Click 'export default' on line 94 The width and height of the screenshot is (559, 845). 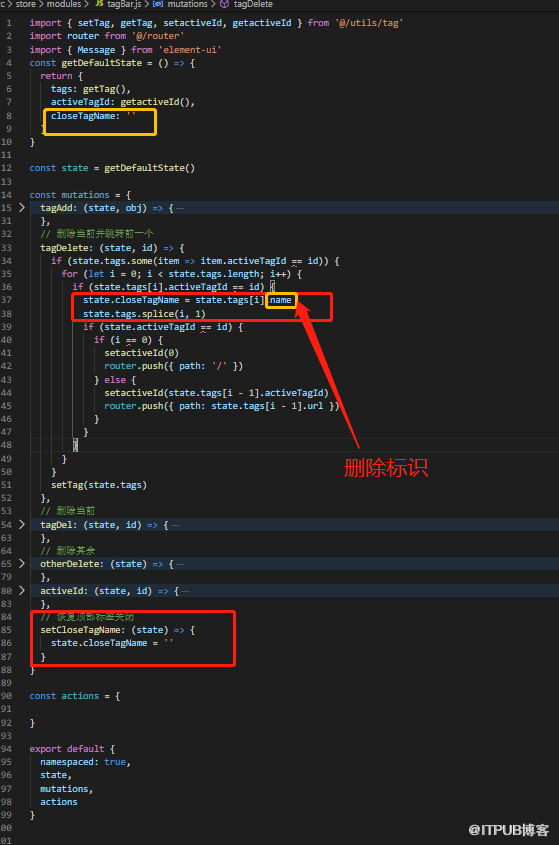pos(67,749)
